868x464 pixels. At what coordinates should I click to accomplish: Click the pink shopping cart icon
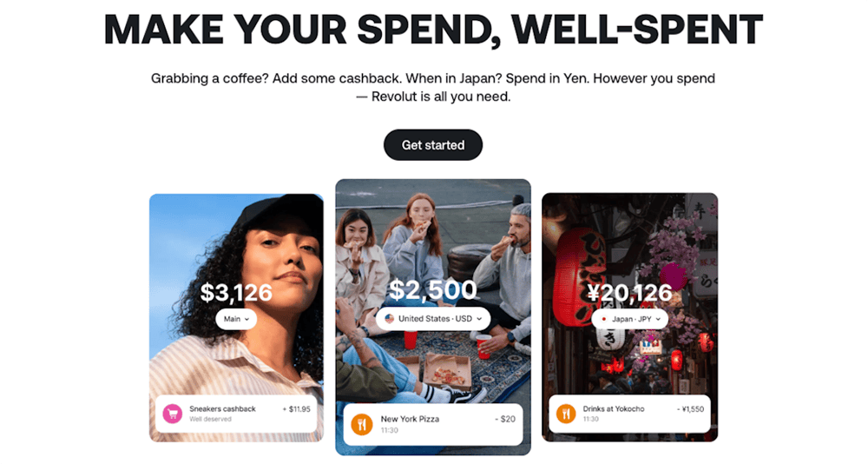(x=173, y=414)
